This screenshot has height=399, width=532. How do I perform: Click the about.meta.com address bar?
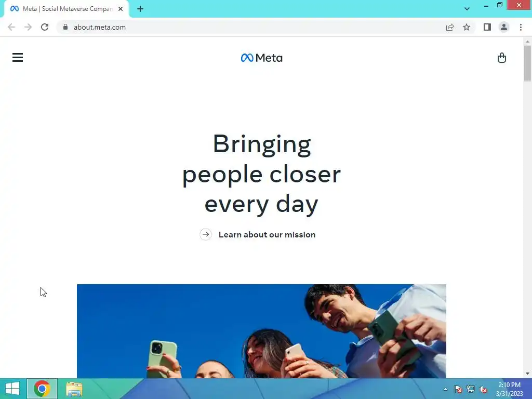[x=251, y=27]
